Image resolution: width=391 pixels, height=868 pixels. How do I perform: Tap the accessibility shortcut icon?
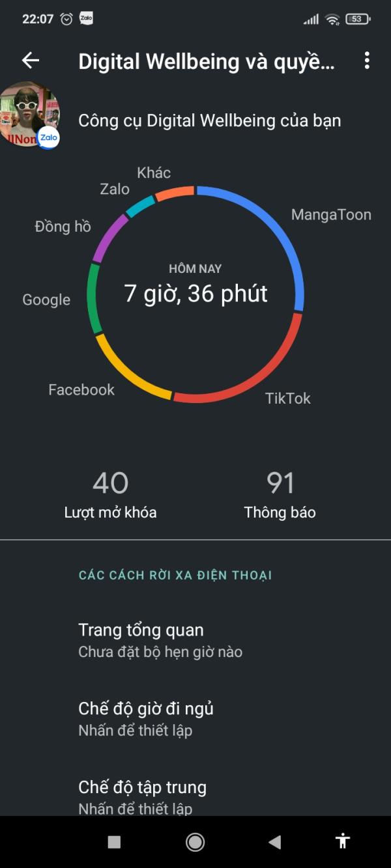(x=343, y=841)
